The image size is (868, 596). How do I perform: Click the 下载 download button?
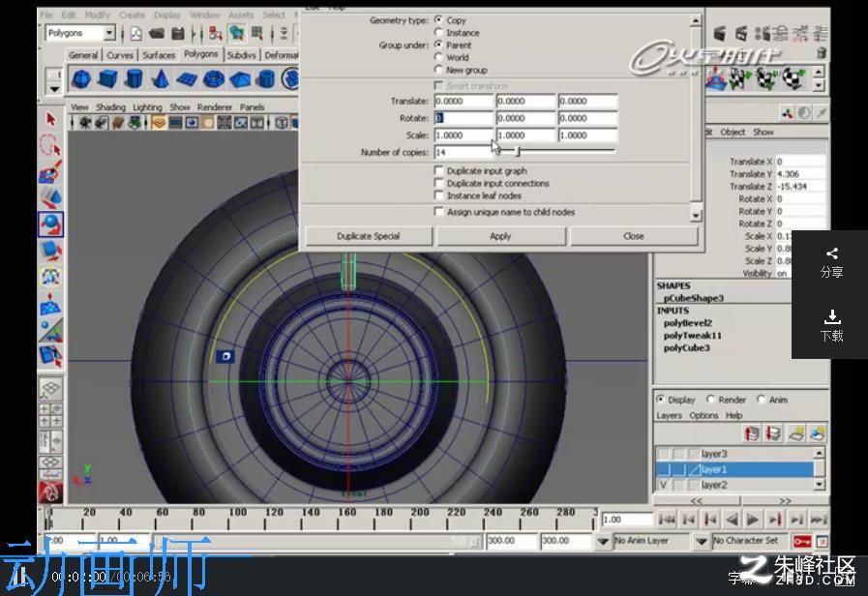tap(831, 326)
